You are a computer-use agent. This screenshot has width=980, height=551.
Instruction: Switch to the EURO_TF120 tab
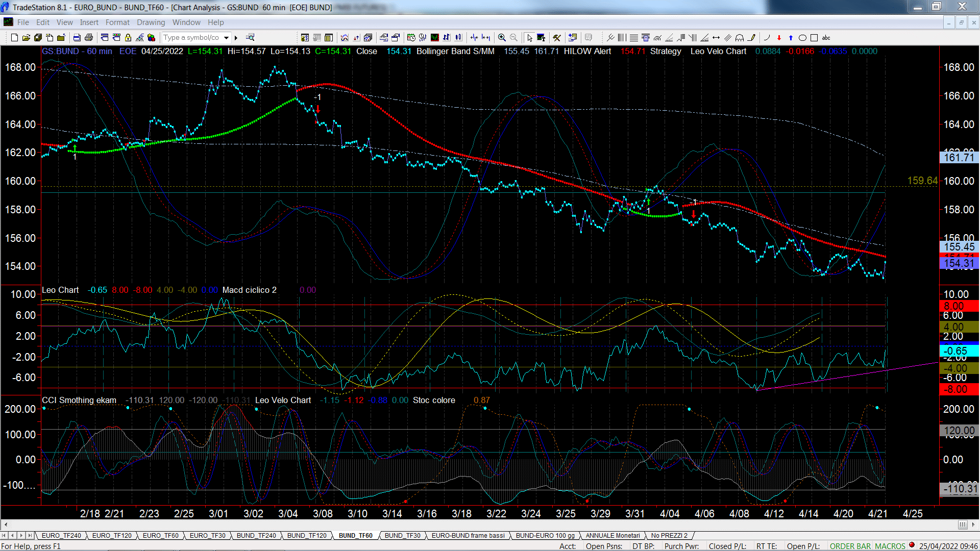click(x=112, y=535)
